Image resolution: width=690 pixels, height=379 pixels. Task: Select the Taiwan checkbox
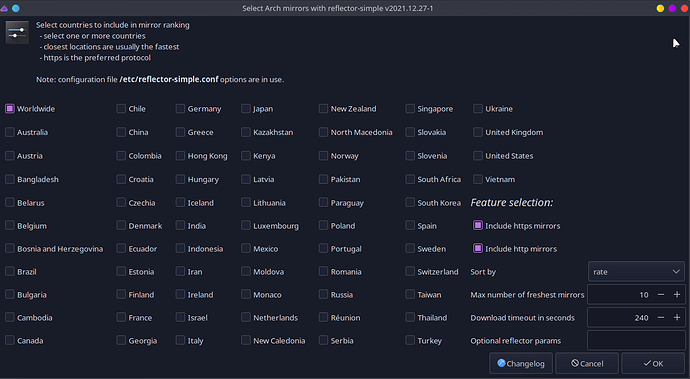click(x=410, y=294)
